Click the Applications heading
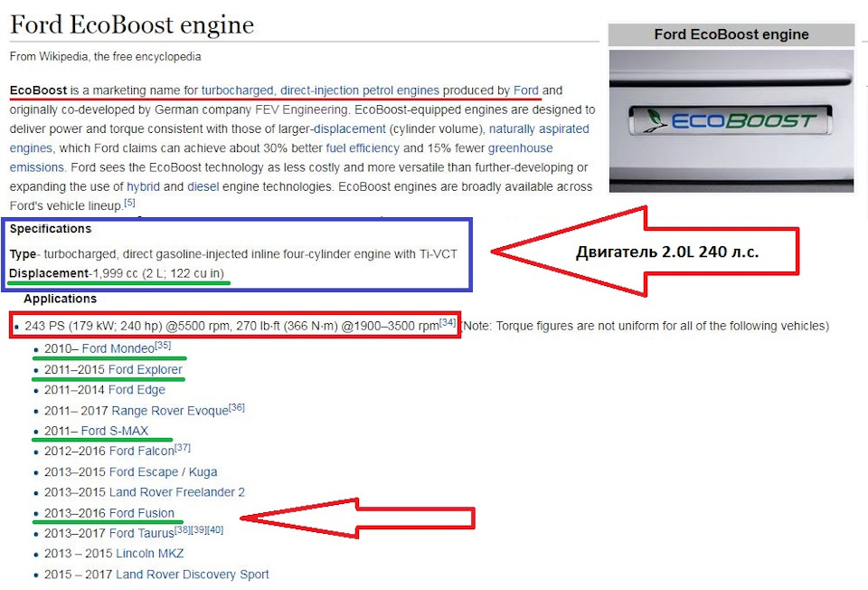 click(60, 299)
